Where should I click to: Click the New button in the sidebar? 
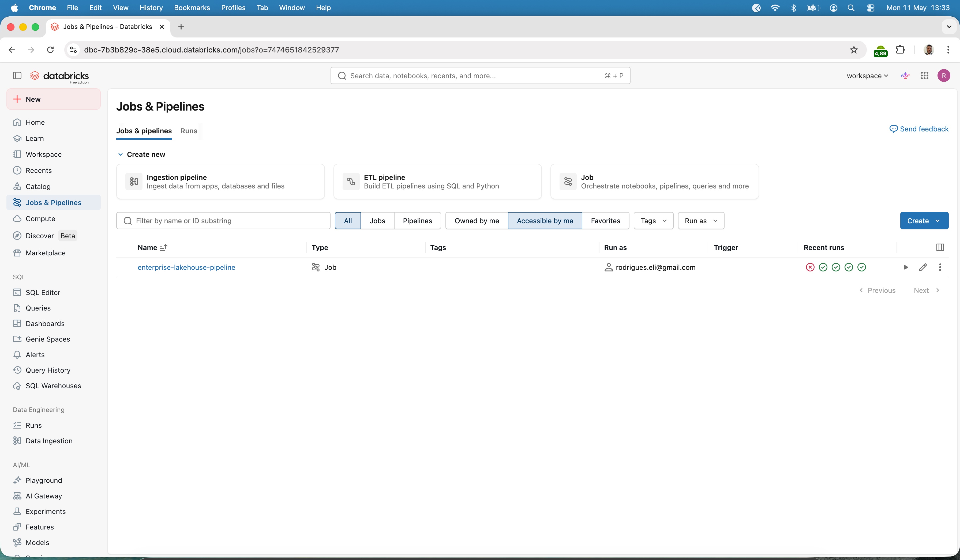point(53,99)
